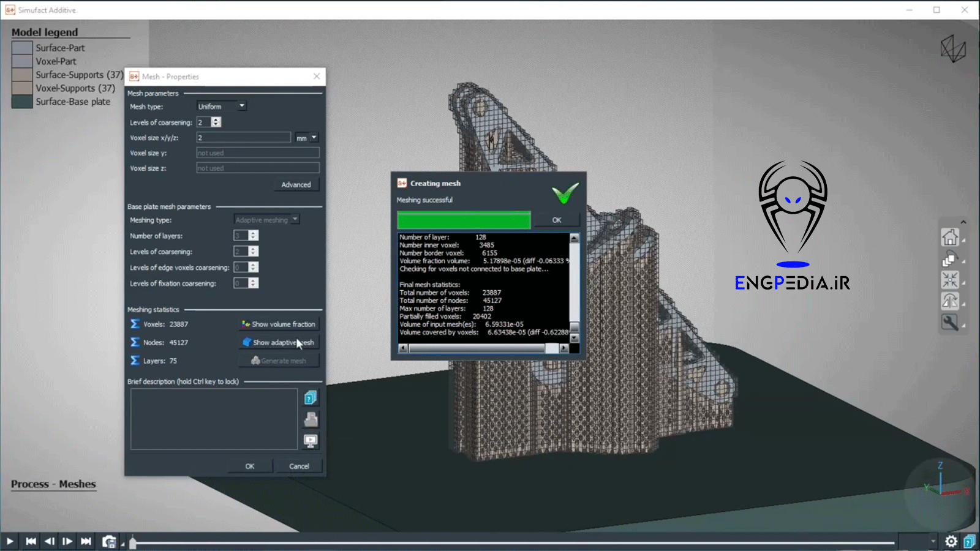Adjust the base plate Levels of coarsening stepper
980x551 pixels.
pyautogui.click(x=253, y=252)
